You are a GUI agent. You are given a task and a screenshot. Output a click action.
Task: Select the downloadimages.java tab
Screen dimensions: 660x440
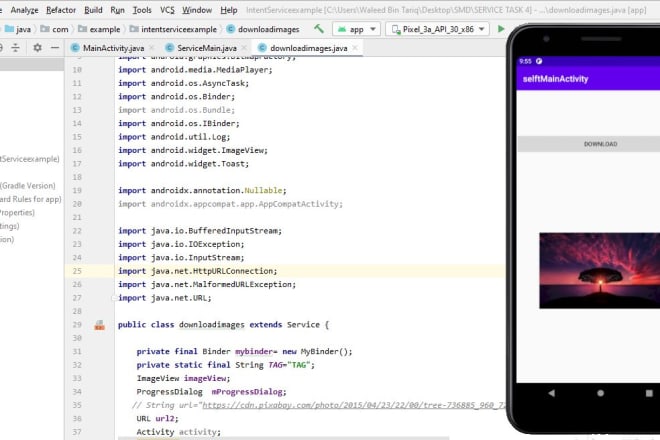pos(308,48)
